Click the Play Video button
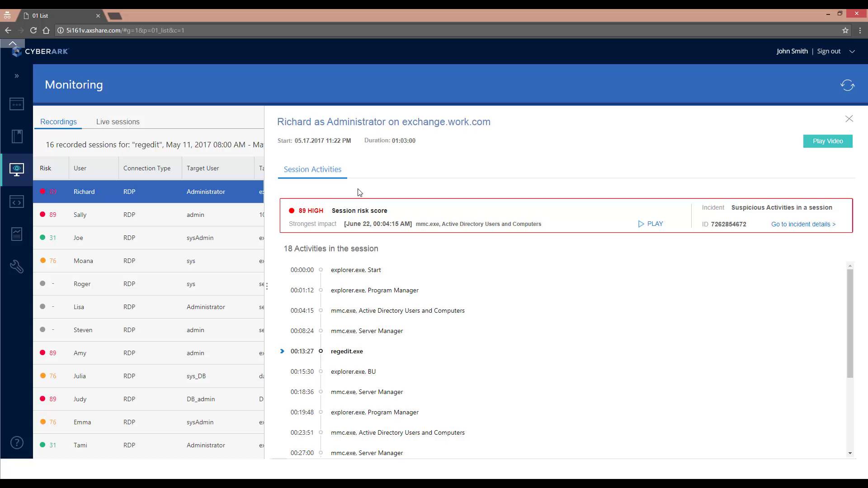Viewport: 868px width, 488px height. (x=827, y=141)
